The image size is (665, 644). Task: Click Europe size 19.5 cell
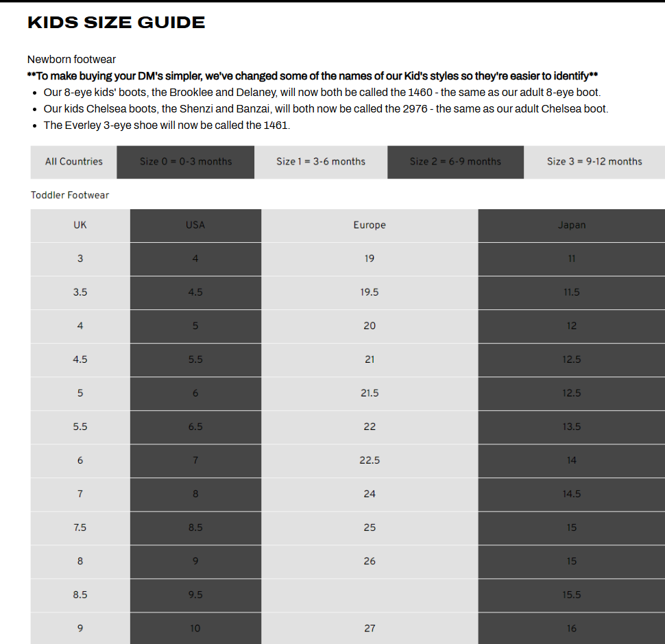click(370, 292)
